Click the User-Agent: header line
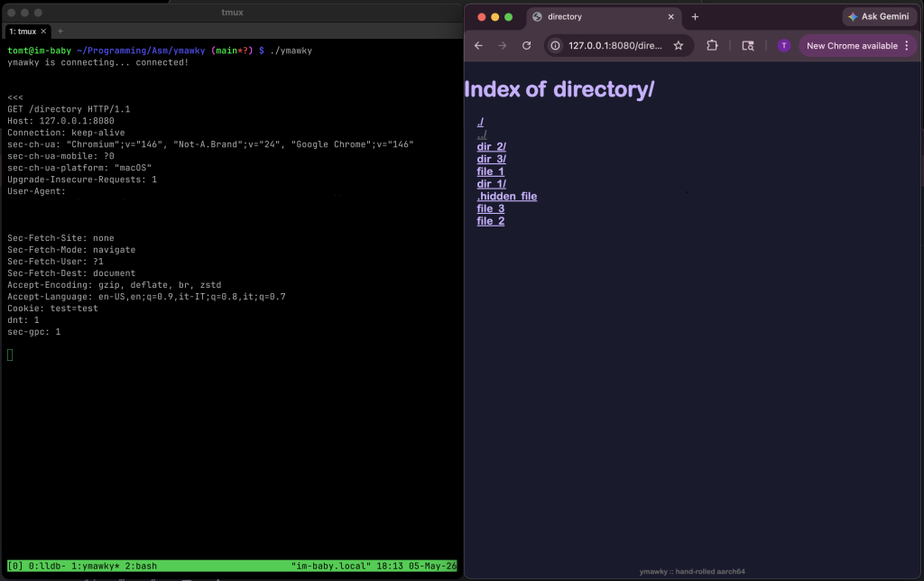924x581 pixels. (x=36, y=191)
